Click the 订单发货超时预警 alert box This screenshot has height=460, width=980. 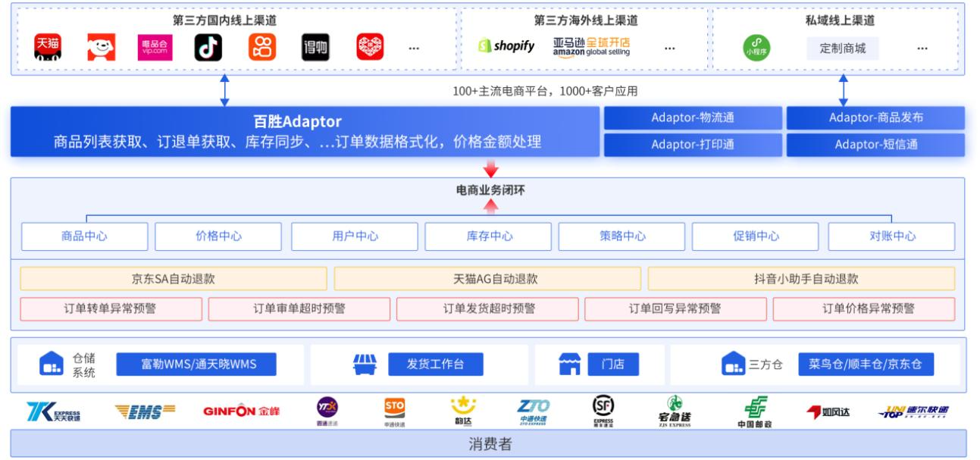[x=487, y=308]
